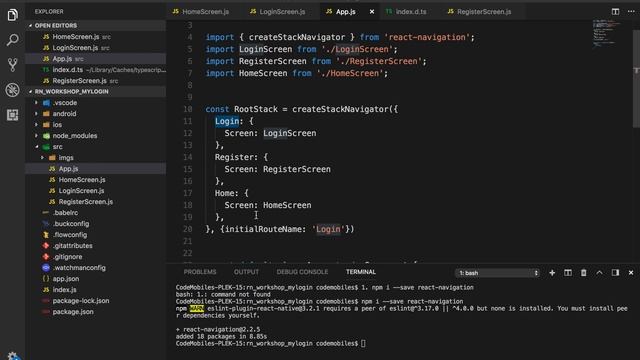Open the Debug view in activity bar
Viewport: 640px width, 360px height.
click(12, 90)
